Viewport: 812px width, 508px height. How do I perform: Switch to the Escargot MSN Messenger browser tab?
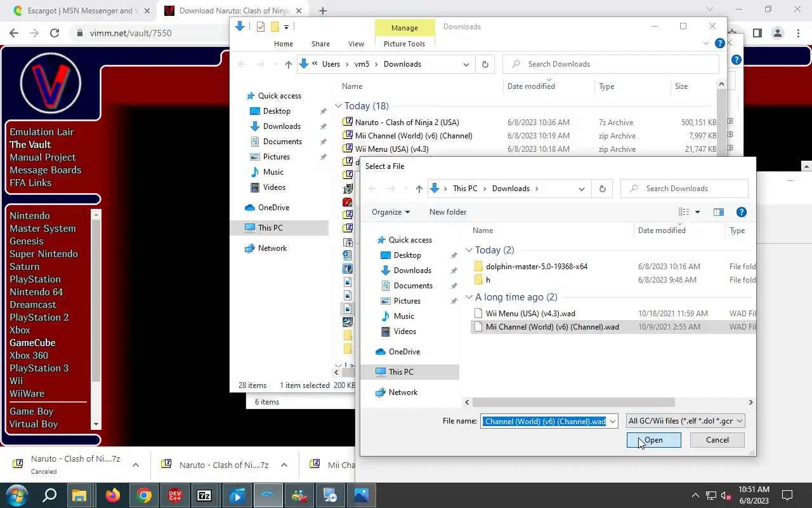81,11
